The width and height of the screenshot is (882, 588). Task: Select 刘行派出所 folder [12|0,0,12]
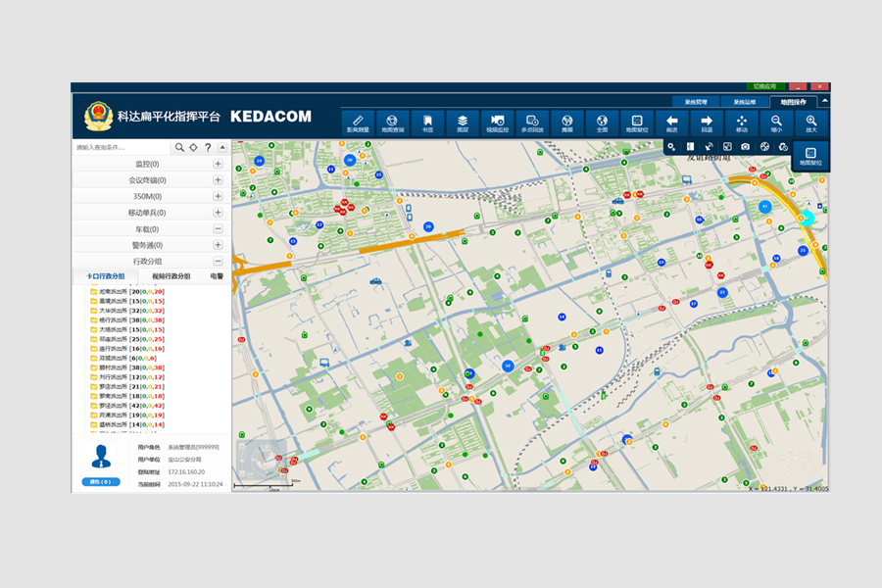point(127,377)
